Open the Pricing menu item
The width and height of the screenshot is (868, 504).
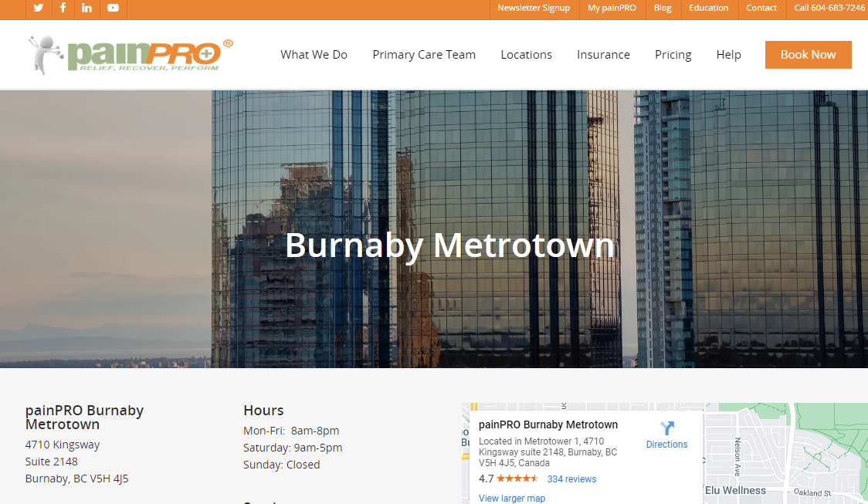[673, 55]
